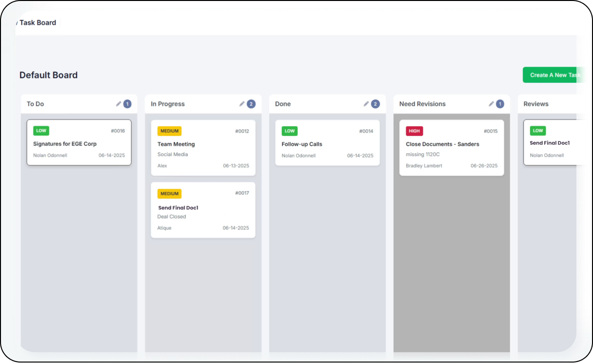
Task: Click the Task Board page title
Action: (38, 22)
